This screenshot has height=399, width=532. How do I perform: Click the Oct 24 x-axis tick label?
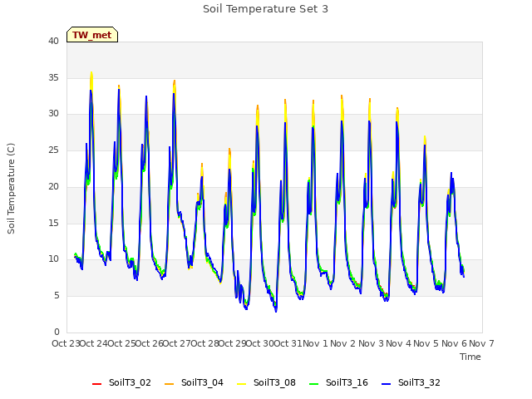[94, 343]
